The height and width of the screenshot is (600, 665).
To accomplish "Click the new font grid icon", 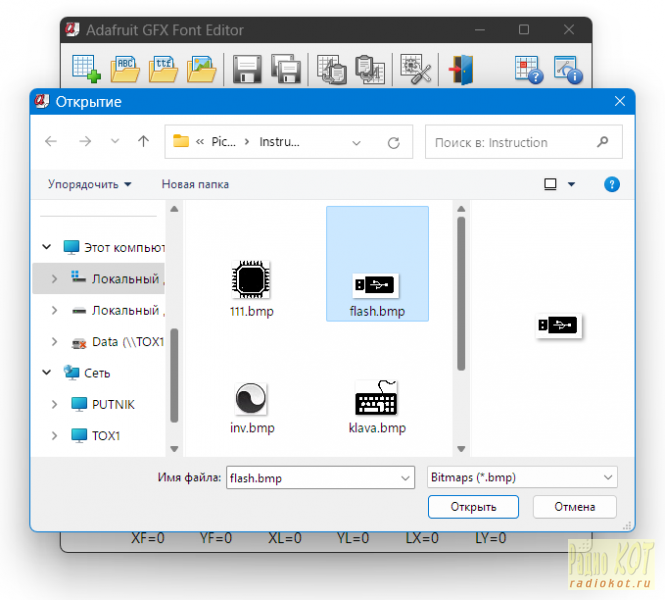I will click(87, 69).
